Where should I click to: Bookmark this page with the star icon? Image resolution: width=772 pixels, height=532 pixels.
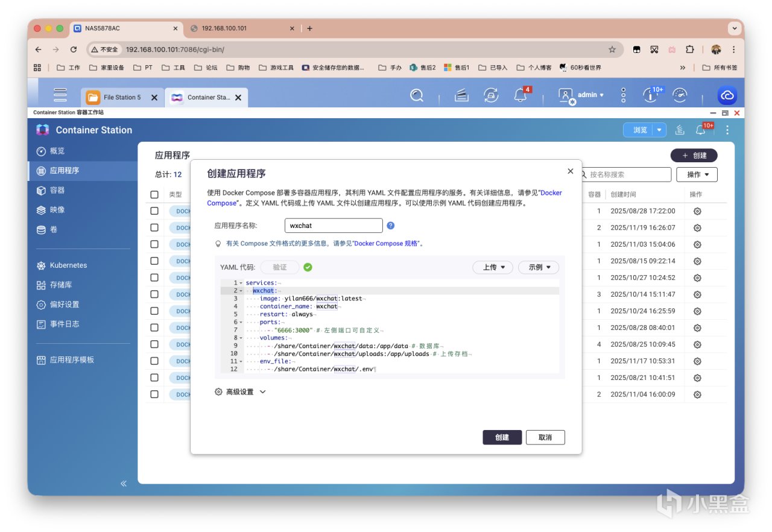(612, 49)
